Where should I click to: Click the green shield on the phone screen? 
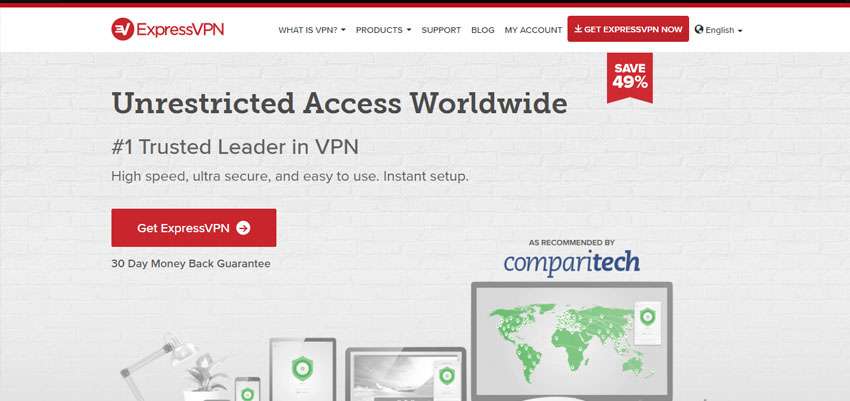pyautogui.click(x=247, y=393)
